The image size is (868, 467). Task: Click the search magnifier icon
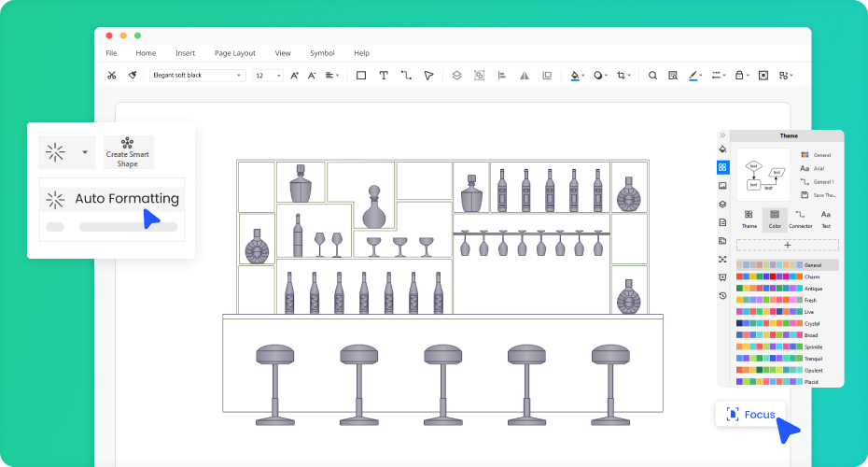pos(652,76)
